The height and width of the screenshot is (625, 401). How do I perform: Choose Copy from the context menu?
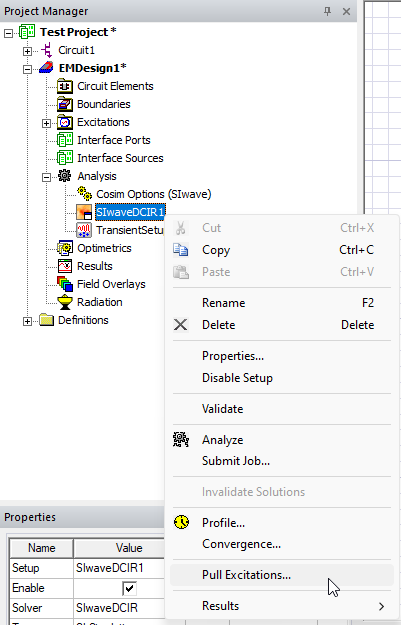(282, 250)
